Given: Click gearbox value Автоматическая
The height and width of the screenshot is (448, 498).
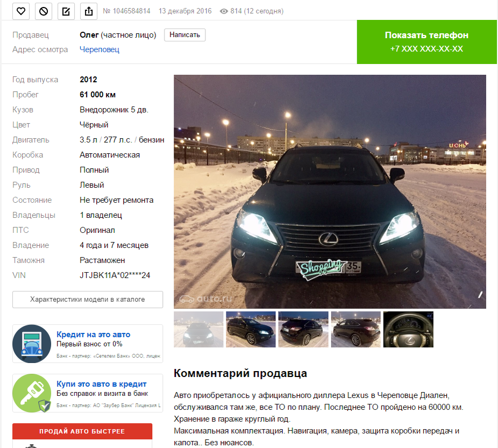Looking at the screenshot, I should 110,155.
